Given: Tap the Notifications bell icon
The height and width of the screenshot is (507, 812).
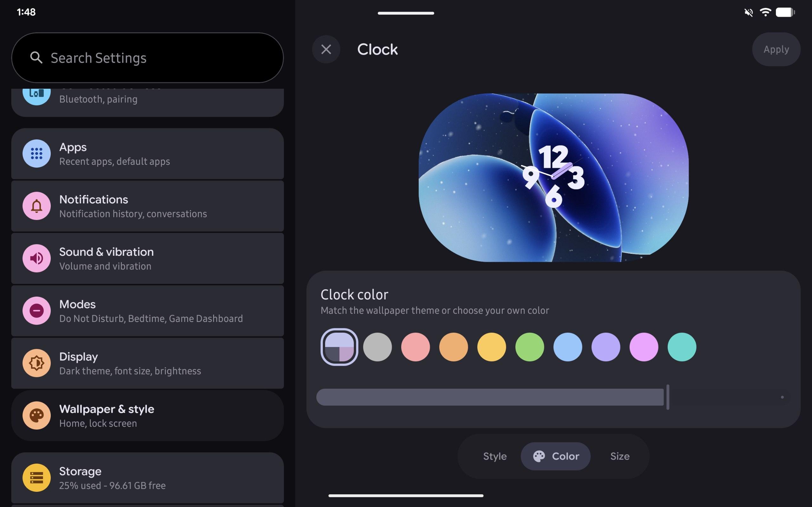Looking at the screenshot, I should tap(36, 206).
